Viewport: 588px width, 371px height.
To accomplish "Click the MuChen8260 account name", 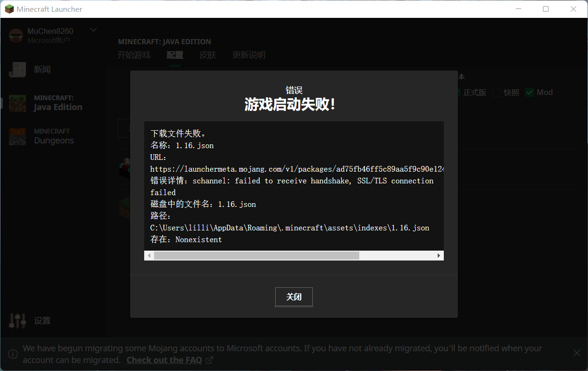I will [50, 31].
